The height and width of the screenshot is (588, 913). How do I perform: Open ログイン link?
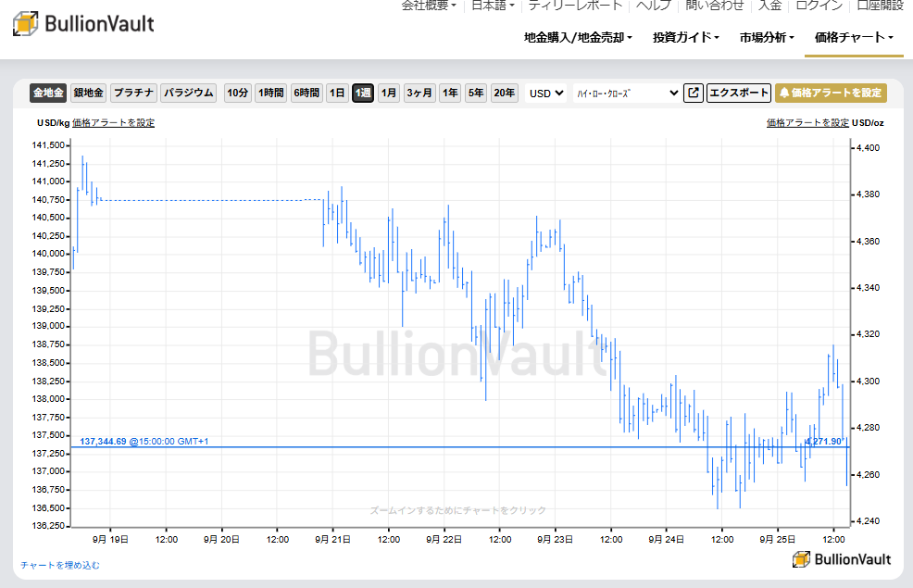819,6
